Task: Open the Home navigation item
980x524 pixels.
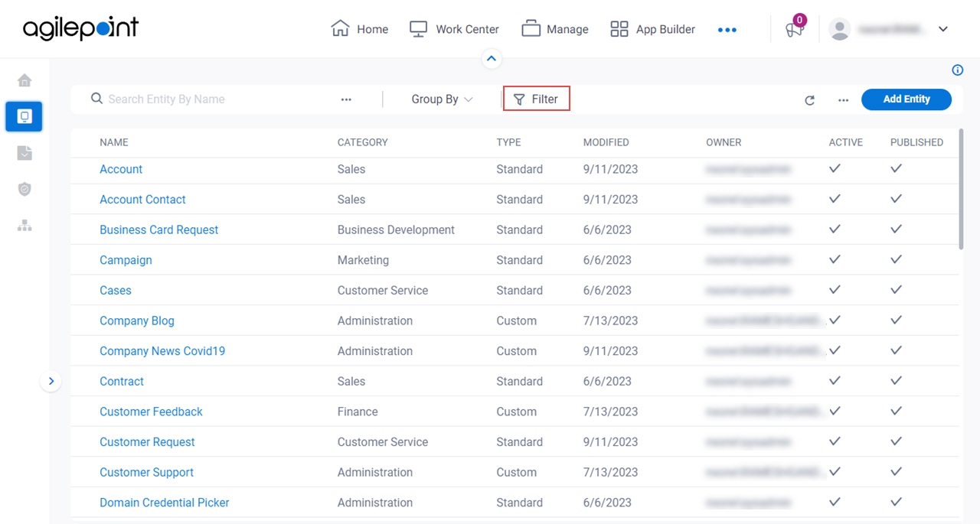Action: coord(359,29)
